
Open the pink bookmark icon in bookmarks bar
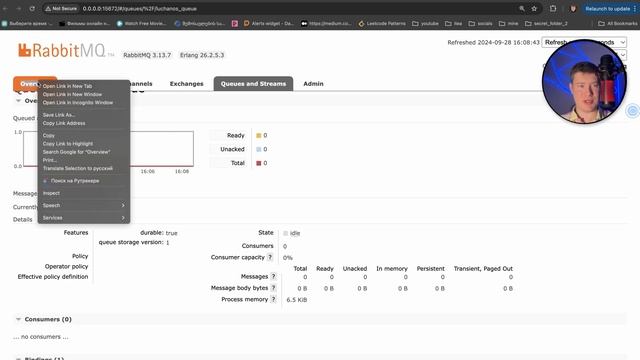coord(235,24)
